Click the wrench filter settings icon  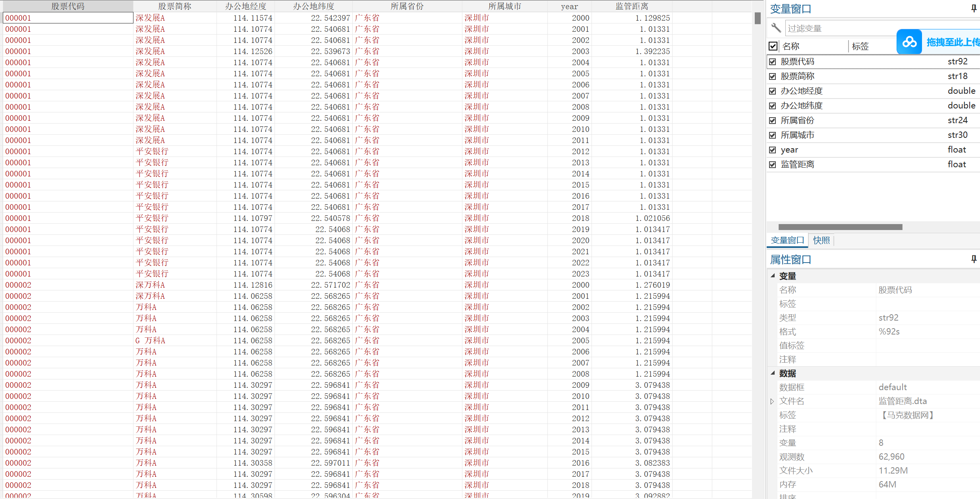[775, 28]
